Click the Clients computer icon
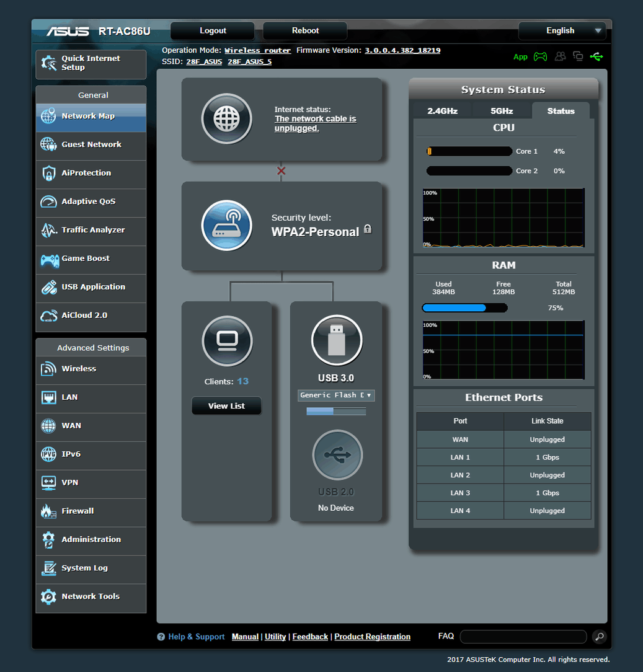Screen dimensions: 643x672 tap(227, 341)
